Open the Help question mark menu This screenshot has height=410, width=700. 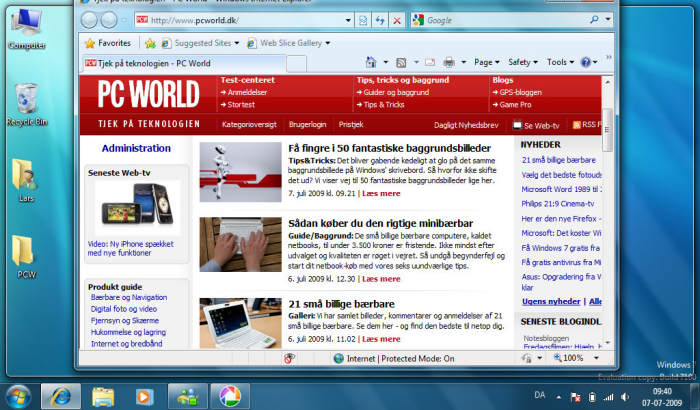coord(588,63)
